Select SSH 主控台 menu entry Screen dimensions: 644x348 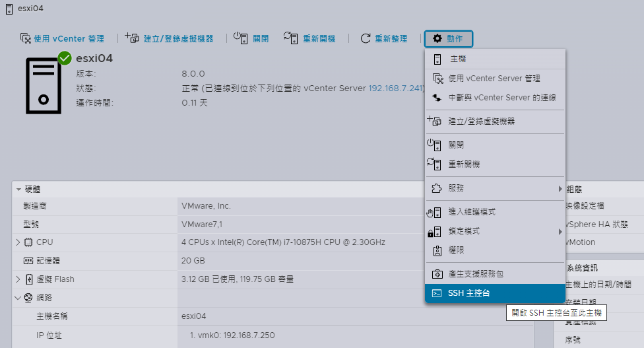point(495,293)
